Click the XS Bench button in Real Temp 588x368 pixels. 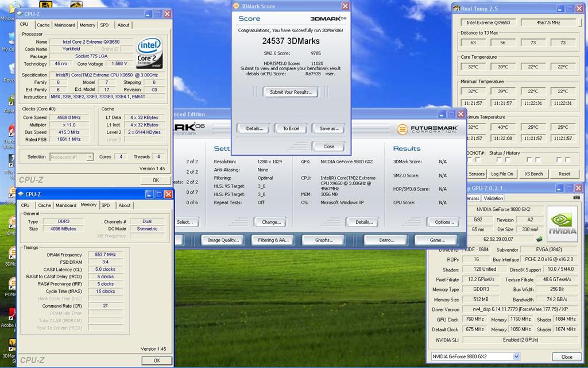pos(533,174)
